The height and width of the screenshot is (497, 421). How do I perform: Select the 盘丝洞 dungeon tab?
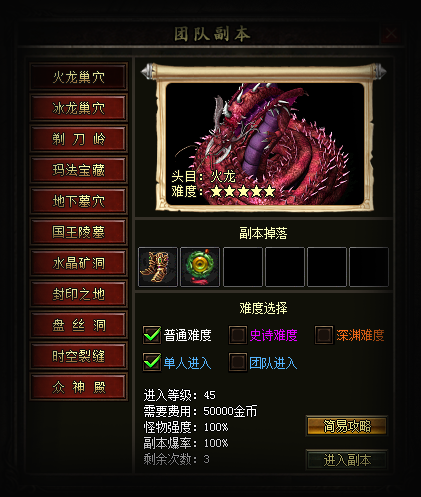click(x=79, y=325)
